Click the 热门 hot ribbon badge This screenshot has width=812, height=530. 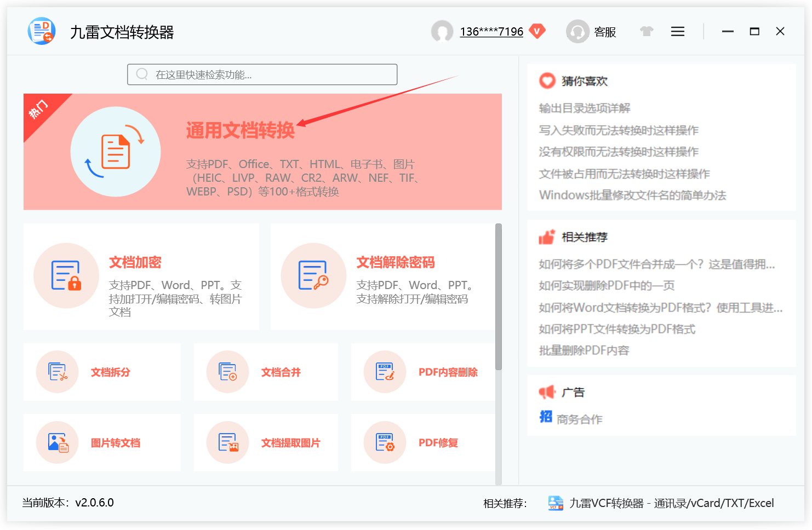[x=39, y=110]
